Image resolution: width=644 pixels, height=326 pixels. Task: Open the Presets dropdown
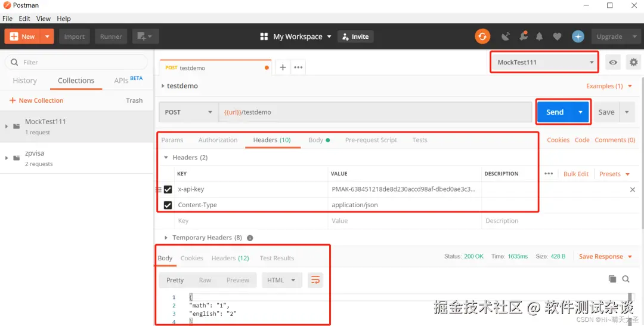point(614,174)
